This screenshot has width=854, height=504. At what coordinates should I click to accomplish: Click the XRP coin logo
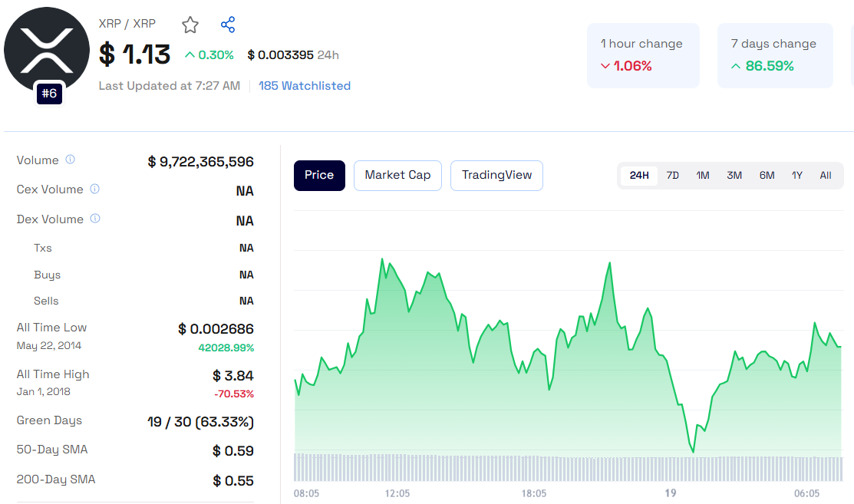point(47,50)
